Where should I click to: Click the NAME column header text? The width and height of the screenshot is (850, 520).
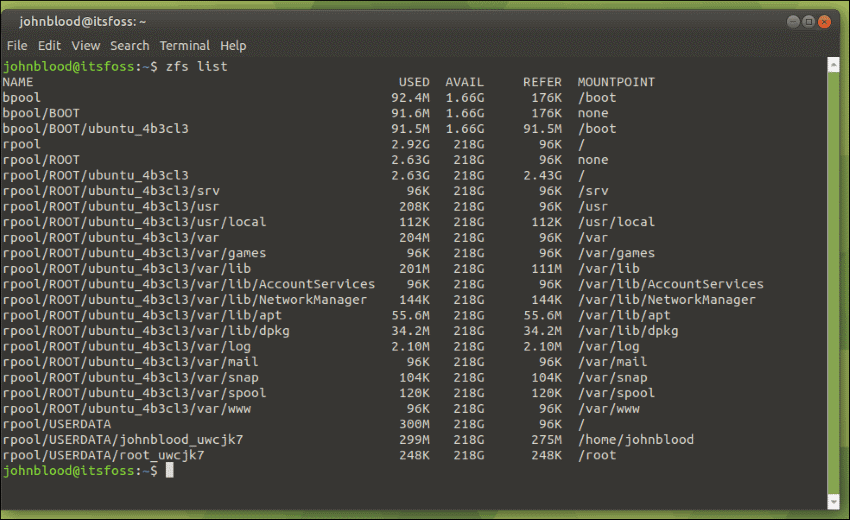18,82
